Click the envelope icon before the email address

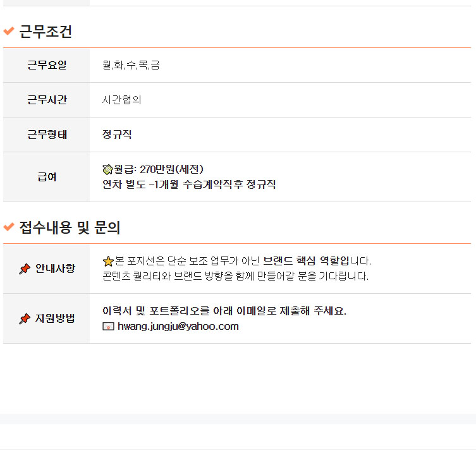click(x=108, y=327)
